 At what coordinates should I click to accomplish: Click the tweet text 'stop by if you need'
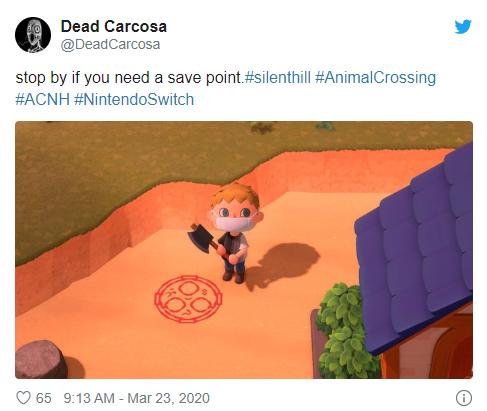point(82,78)
